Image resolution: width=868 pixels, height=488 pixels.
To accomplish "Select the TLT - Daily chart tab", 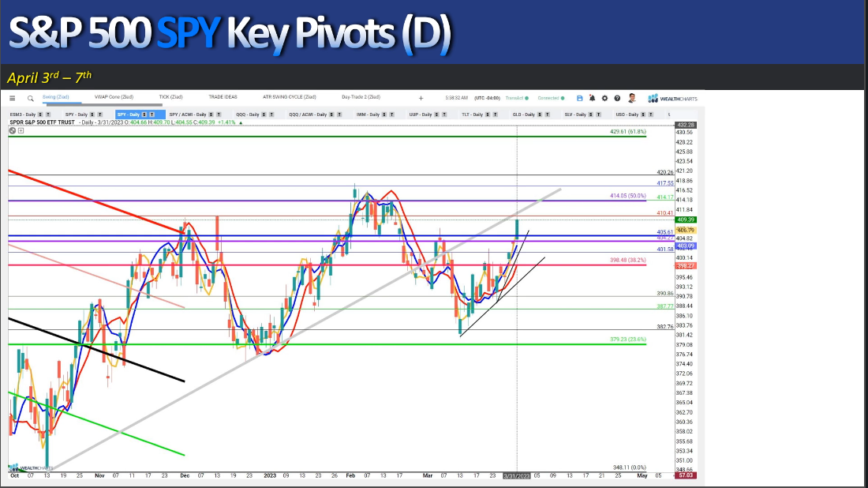I will (473, 114).
